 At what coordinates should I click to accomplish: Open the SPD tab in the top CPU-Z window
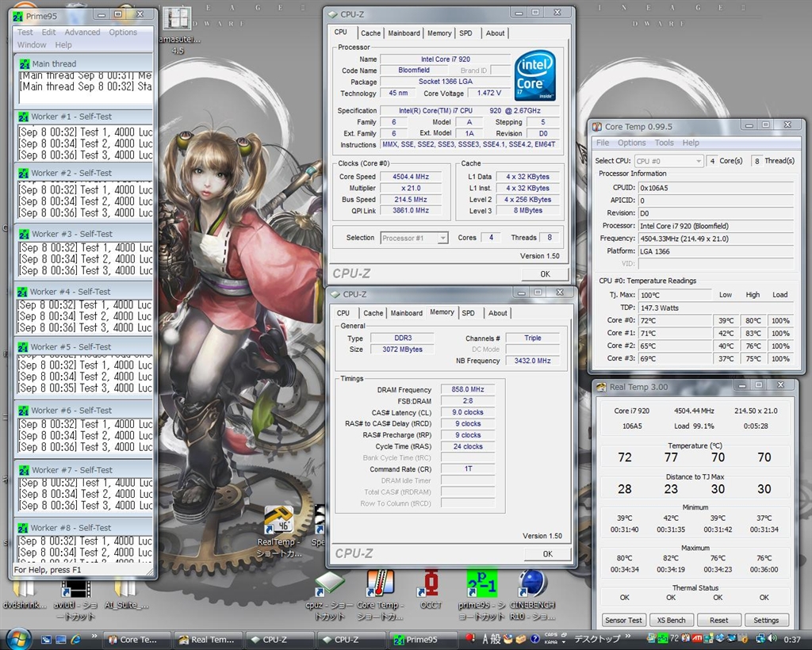(465, 33)
